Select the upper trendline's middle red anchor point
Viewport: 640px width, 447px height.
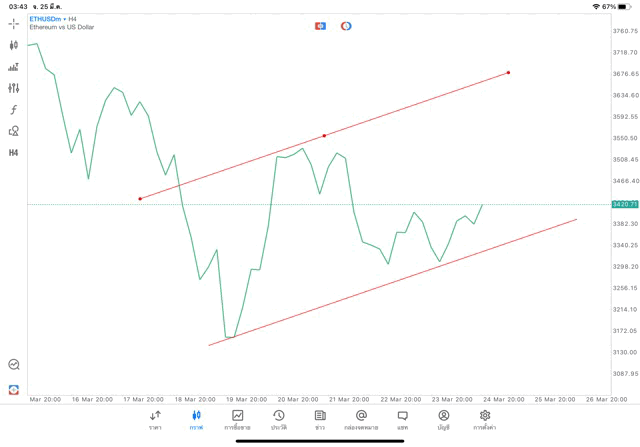point(324,136)
